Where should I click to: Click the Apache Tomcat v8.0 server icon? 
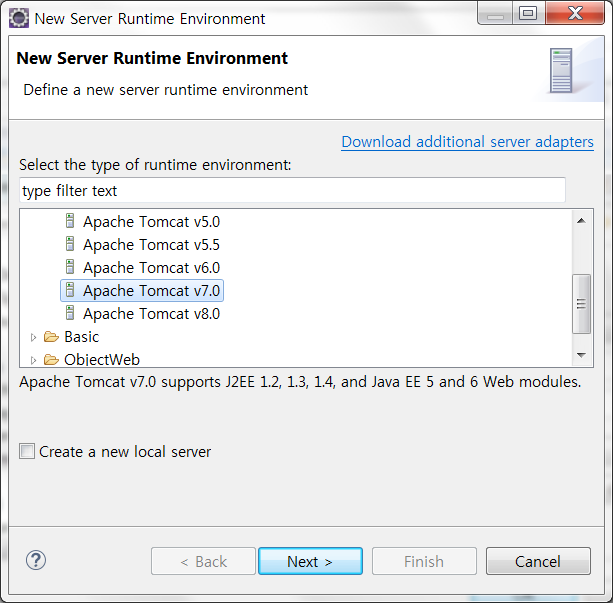[70, 313]
